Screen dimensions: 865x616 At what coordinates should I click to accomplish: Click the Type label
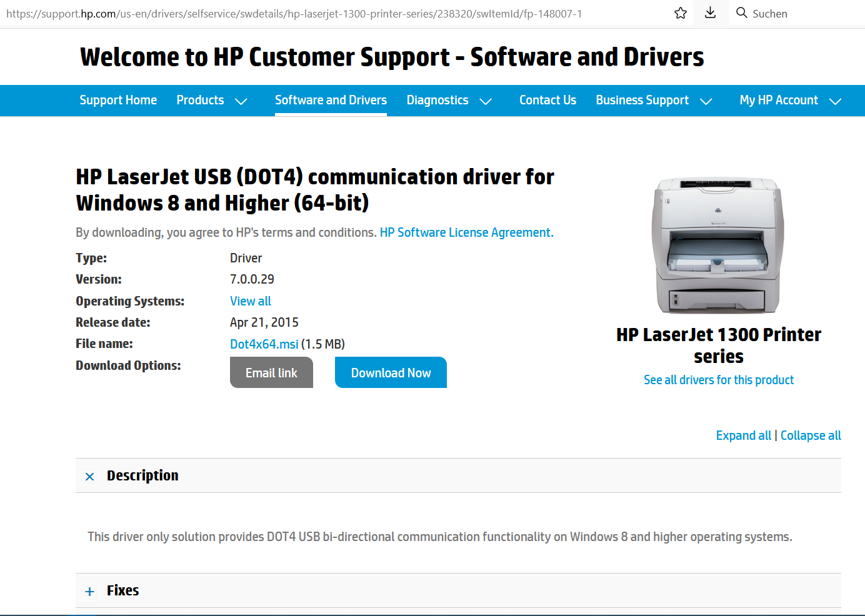point(91,258)
